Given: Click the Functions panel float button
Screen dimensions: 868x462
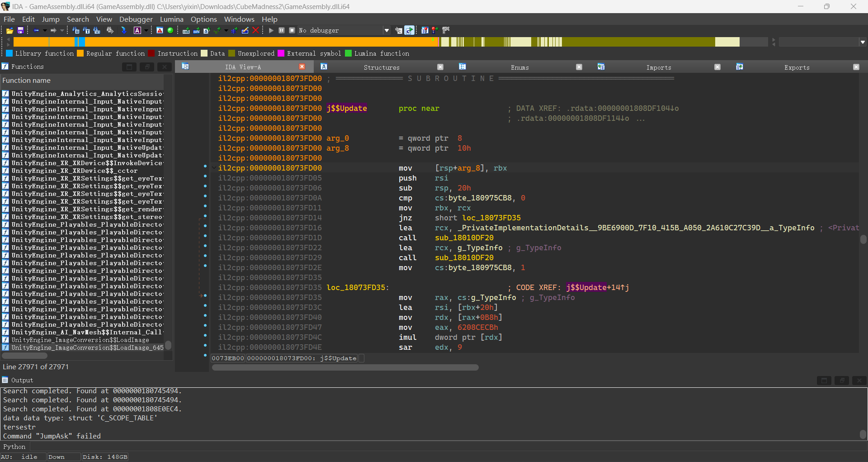Looking at the screenshot, I should (x=147, y=67).
